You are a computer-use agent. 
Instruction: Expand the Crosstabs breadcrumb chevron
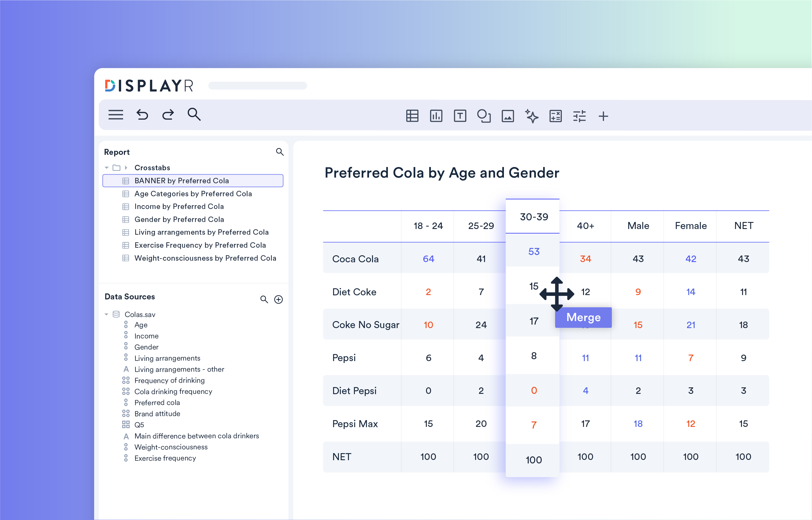[127, 167]
